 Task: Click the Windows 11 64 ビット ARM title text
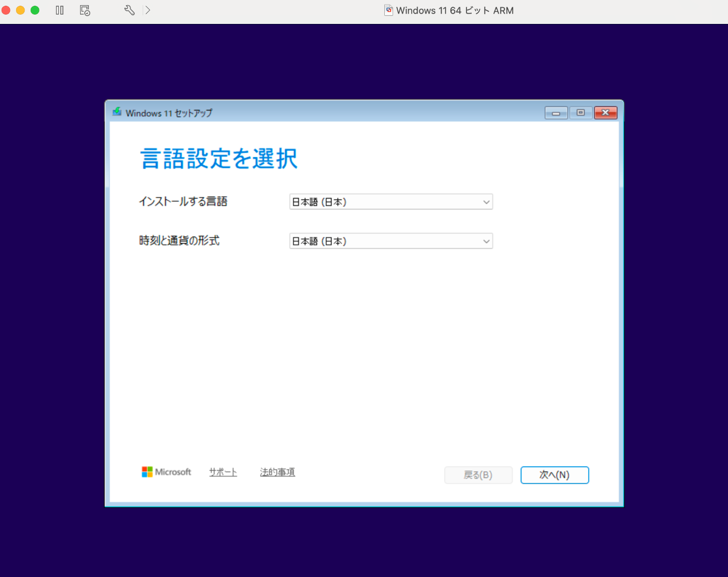[455, 10]
